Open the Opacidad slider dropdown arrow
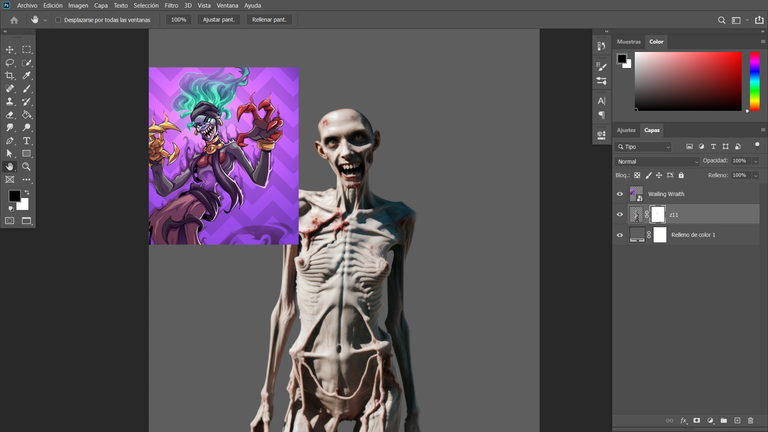This screenshot has width=768, height=432. tap(755, 161)
